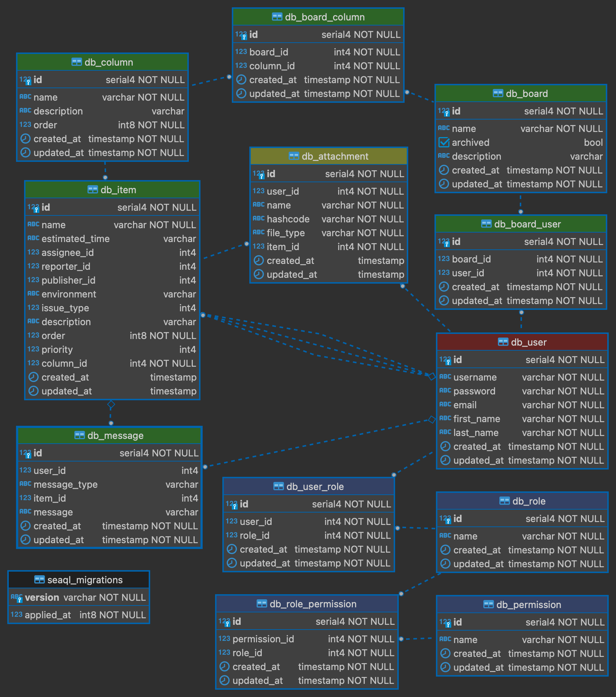Click the password column in db_user

(x=522, y=391)
